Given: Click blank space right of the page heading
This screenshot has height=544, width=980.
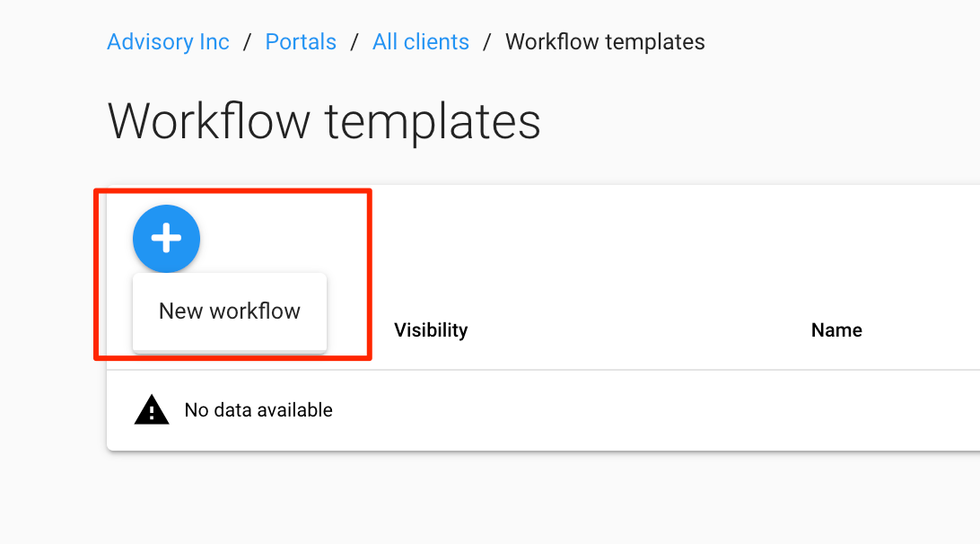Looking at the screenshot, I should (x=763, y=120).
